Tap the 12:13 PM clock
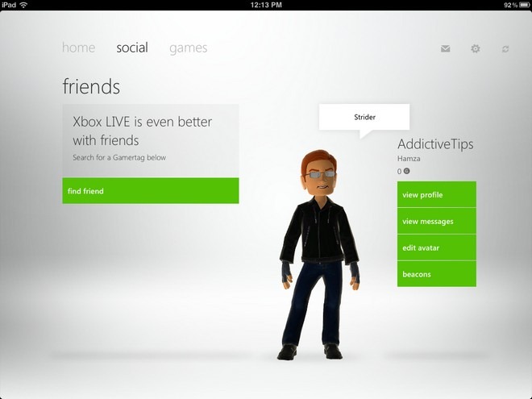Viewport: 532px width, 399px height. coord(266,5)
